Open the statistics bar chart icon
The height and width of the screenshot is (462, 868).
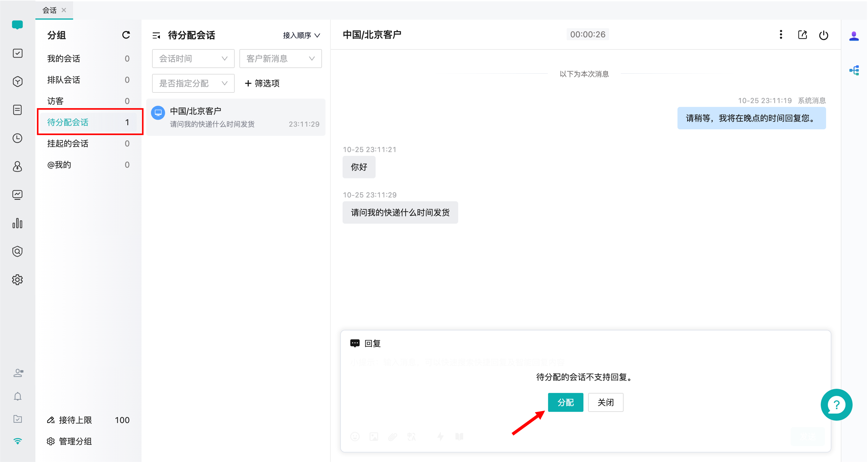point(18,223)
